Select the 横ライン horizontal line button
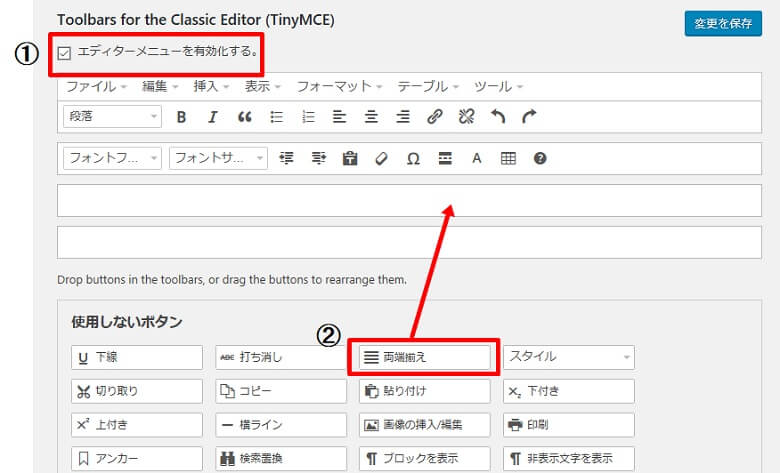Viewport: 780px width, 473px height. 281,425
